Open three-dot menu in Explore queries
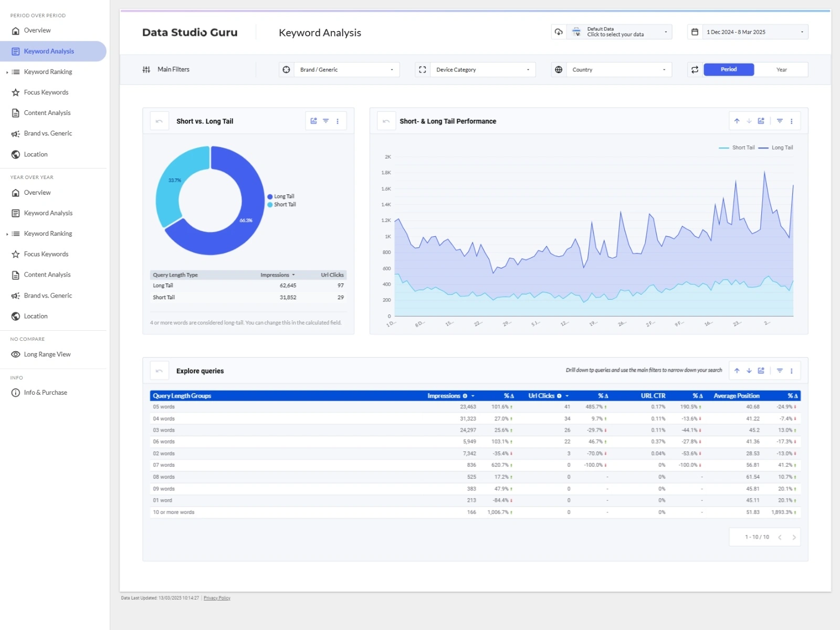The image size is (840, 630). (791, 371)
